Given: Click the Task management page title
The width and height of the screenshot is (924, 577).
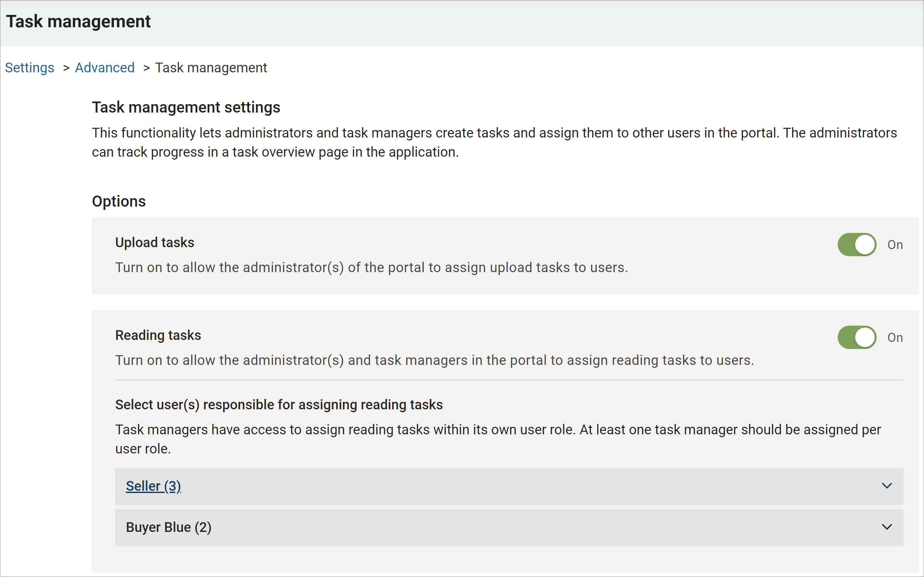Looking at the screenshot, I should coord(78,21).
